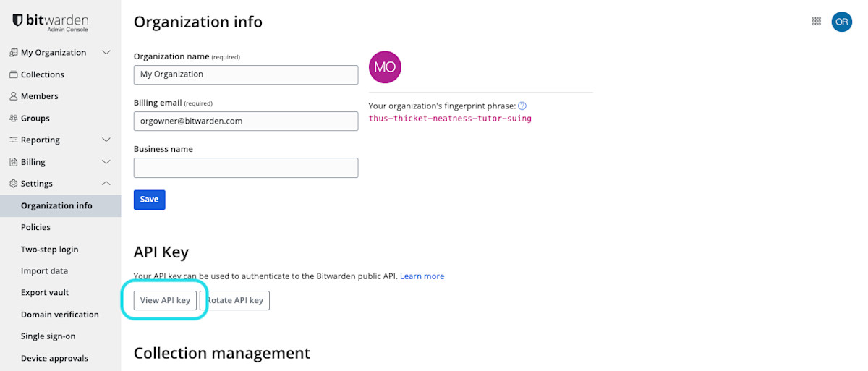Image resolution: width=868 pixels, height=371 pixels.
Task: Open the OR account avatar menu
Action: (841, 22)
